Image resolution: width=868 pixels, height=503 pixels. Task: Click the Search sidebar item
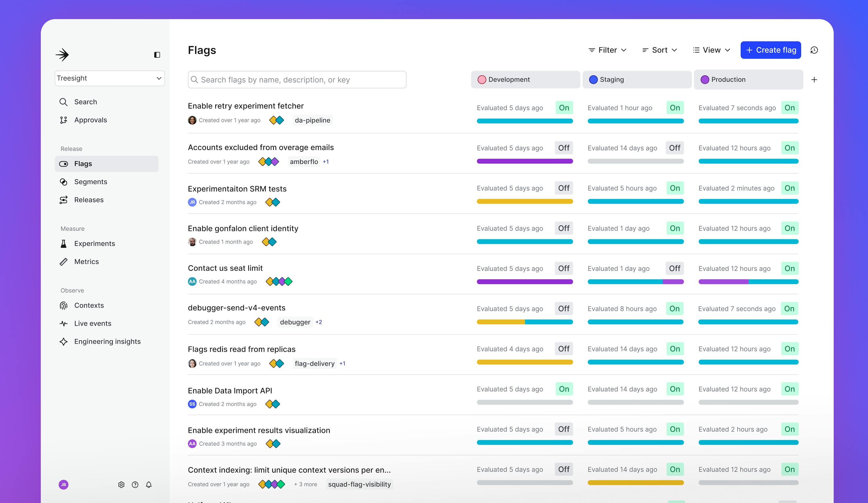tap(85, 101)
